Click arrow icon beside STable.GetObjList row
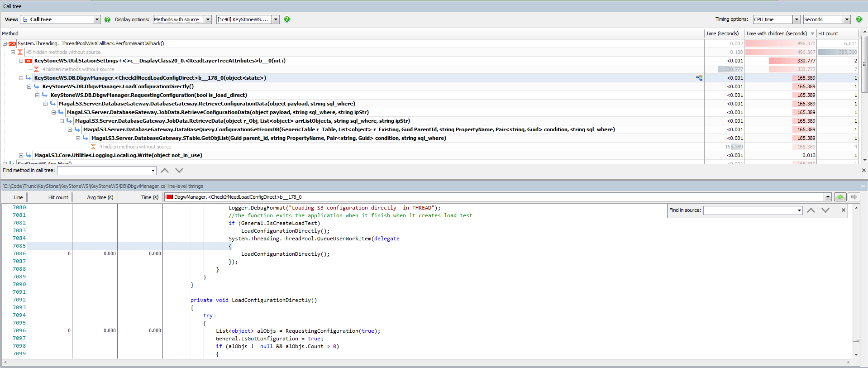This screenshot has width=868, height=368. coord(86,138)
